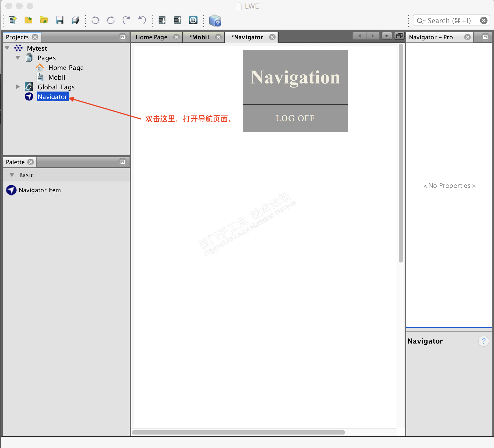Viewport: 494px width, 448px height.
Task: Minimize the Palette panel
Action: pyautogui.click(x=123, y=162)
